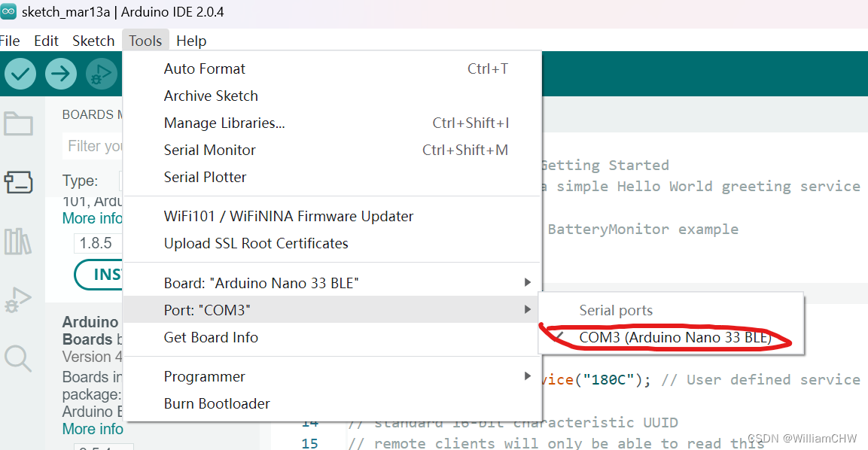Click the BOARDS MANAGER panel heading
This screenshot has height=450, width=868.
pyautogui.click(x=92, y=114)
